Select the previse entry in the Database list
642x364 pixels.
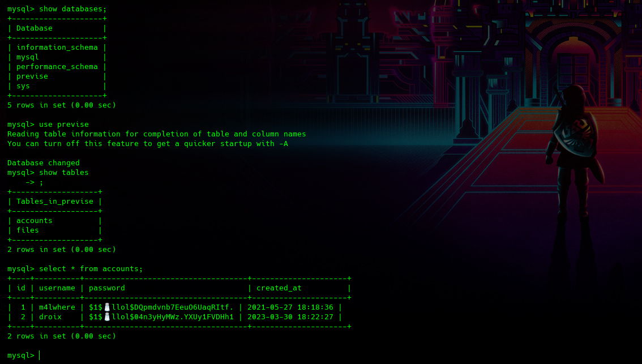pyautogui.click(x=32, y=76)
